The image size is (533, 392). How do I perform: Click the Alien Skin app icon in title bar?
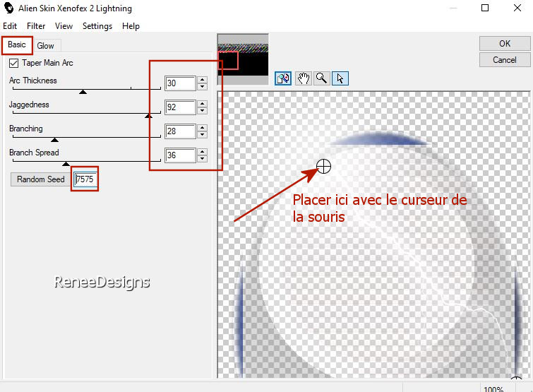point(9,8)
